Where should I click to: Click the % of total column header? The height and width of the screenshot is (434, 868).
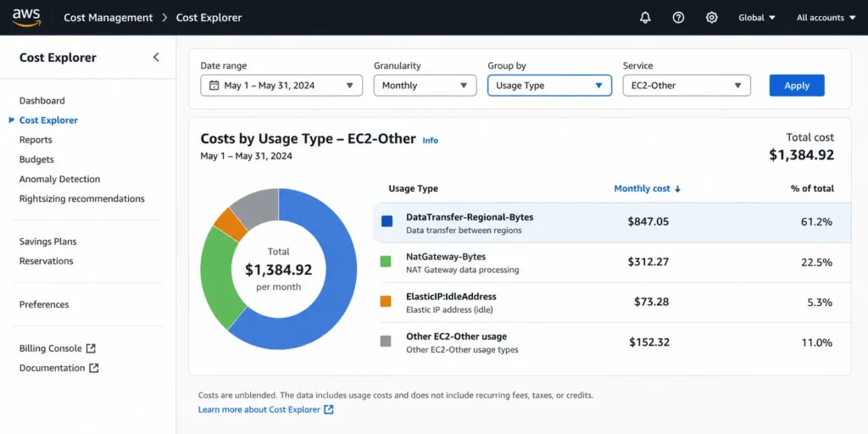tap(812, 189)
